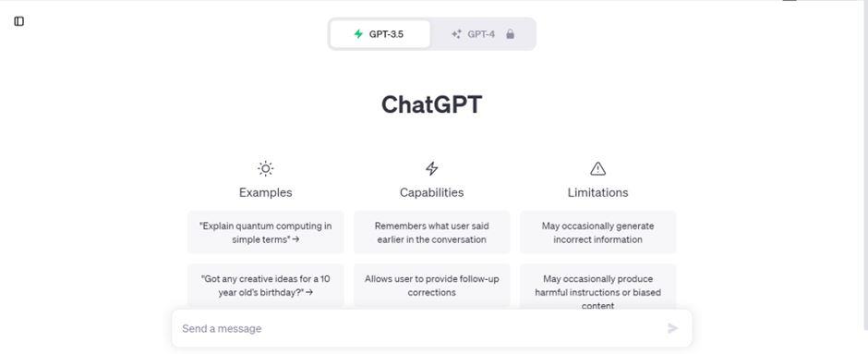Click the green lightning bolt GPT-3.5 icon
The width and height of the screenshot is (868, 354).
click(358, 34)
